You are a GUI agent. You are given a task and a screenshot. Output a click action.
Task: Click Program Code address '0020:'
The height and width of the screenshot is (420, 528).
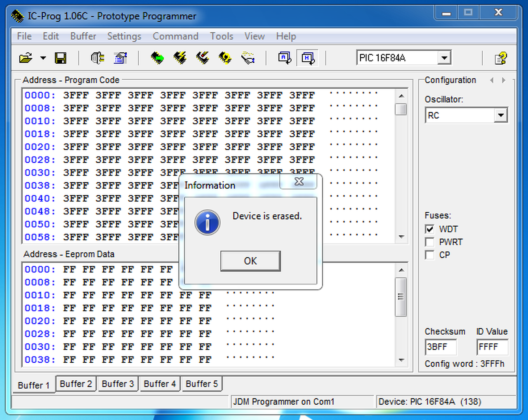point(40,147)
